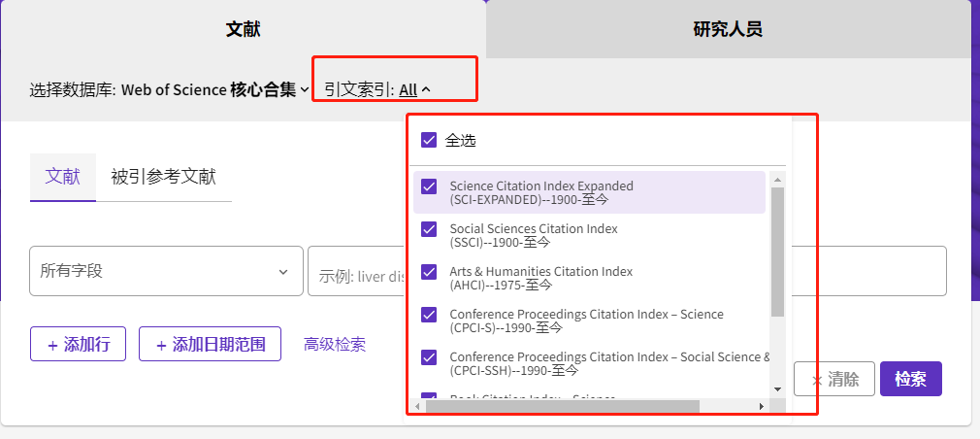Click the horizontal scroll-left arrow
Screen dimensions: 980x439
(x=419, y=407)
